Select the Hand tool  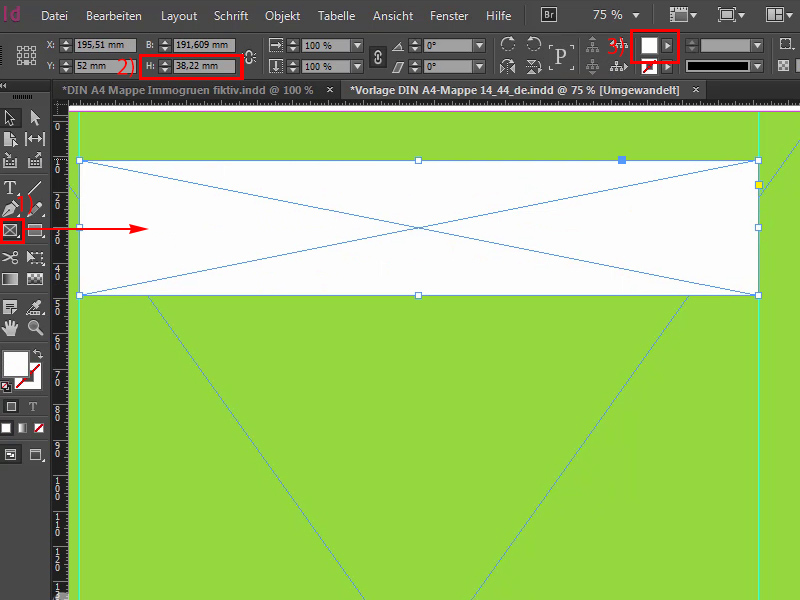(11, 327)
